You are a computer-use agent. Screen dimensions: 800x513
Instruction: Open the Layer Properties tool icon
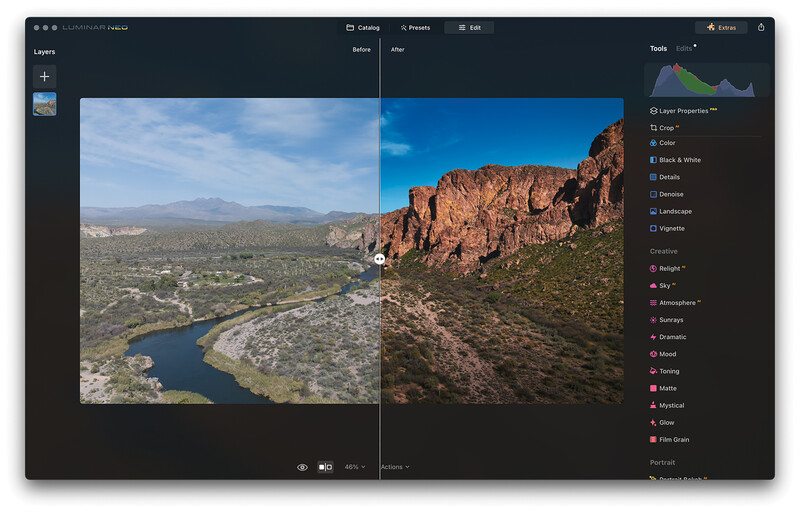[x=653, y=111]
